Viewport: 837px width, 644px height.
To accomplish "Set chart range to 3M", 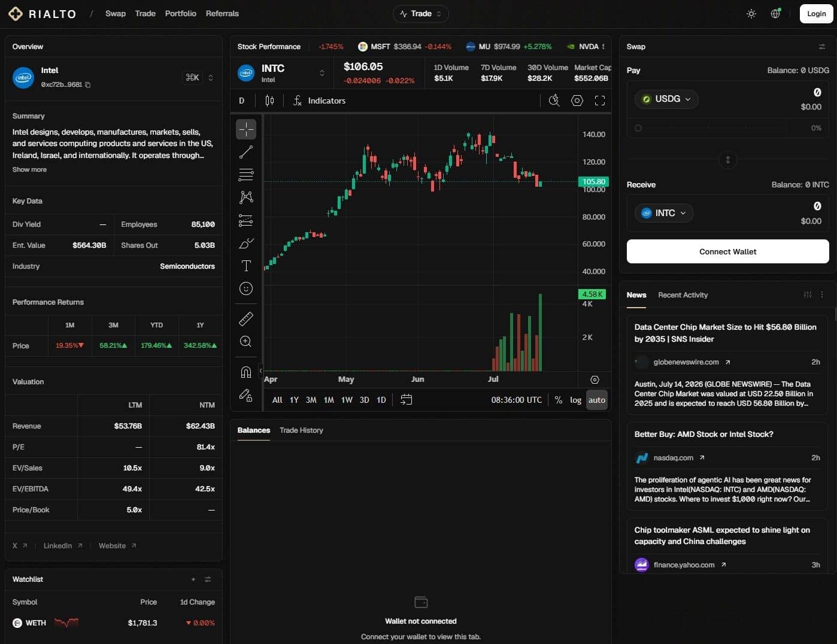I will (311, 400).
